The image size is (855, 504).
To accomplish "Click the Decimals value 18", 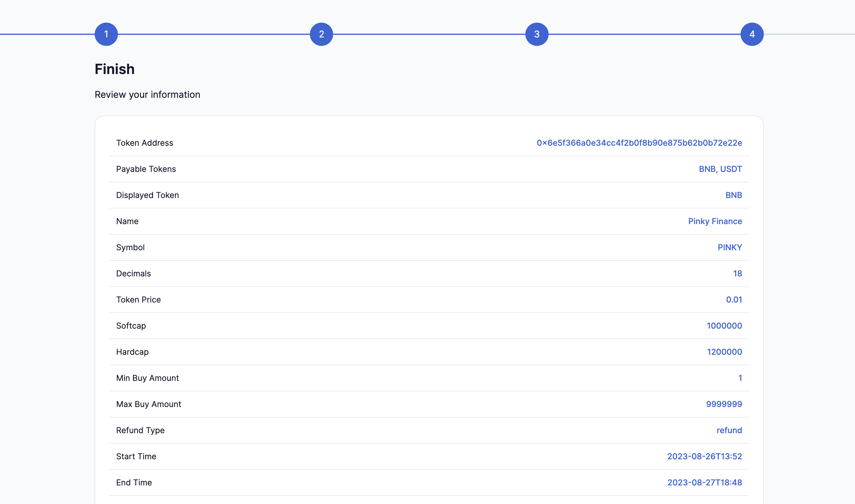I will (737, 274).
